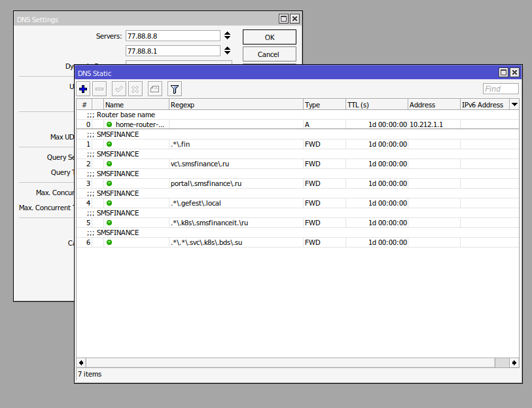532x408 pixels.
Task: Open the funnel Filter tool
Action: point(174,89)
